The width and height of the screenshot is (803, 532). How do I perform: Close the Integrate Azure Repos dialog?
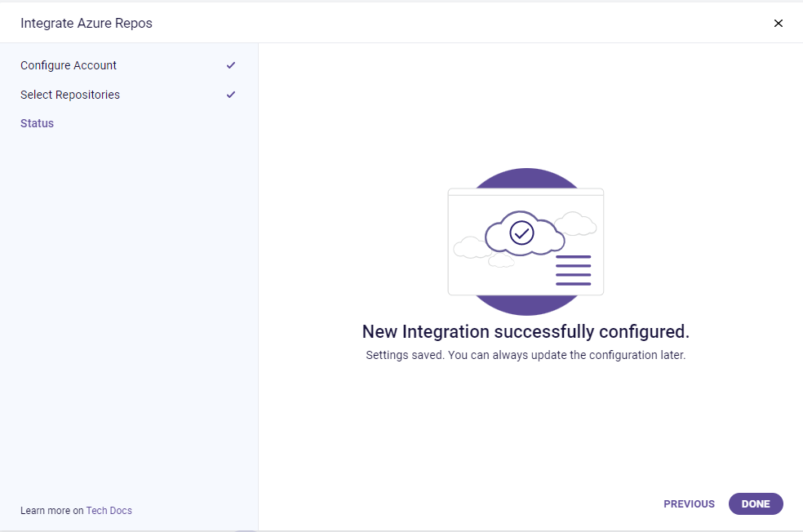(778, 23)
